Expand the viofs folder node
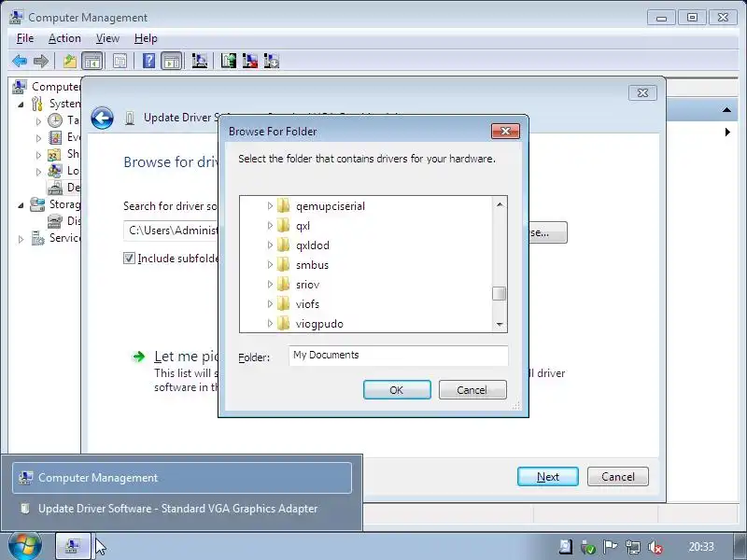 click(x=270, y=303)
